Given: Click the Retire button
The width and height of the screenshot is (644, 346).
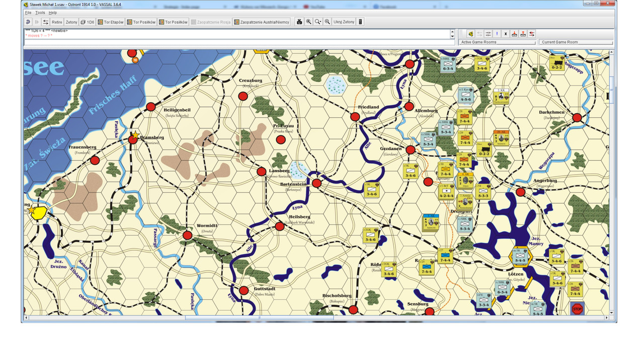Looking at the screenshot, I should [57, 22].
